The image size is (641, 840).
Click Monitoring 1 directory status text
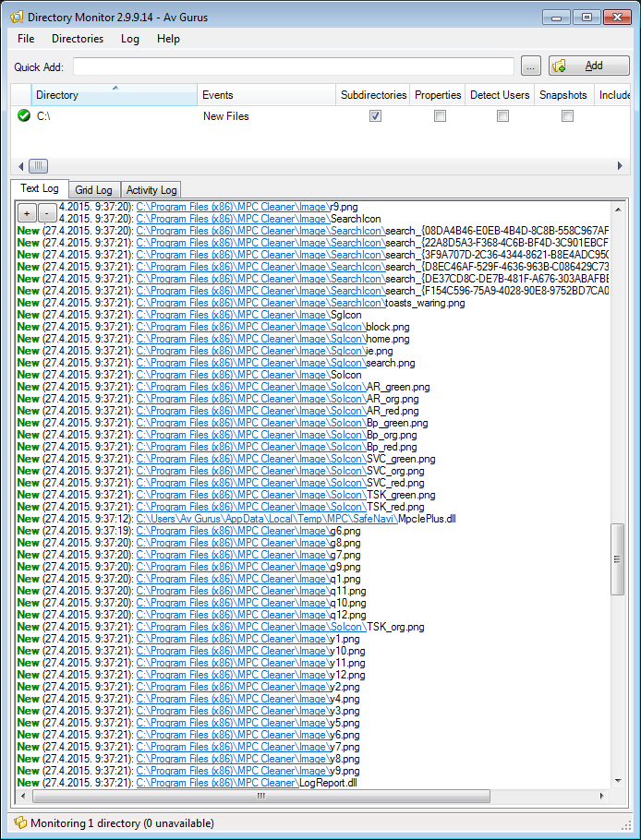pyautogui.click(x=122, y=822)
